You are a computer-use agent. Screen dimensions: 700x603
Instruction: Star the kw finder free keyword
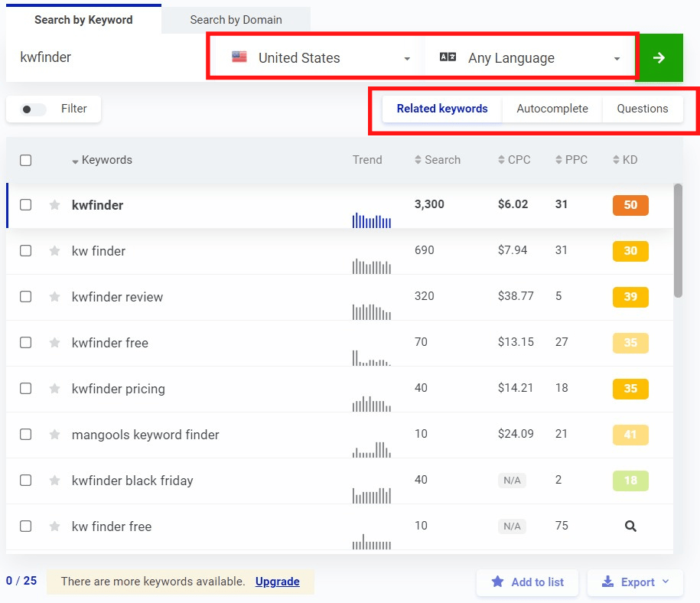(54, 526)
